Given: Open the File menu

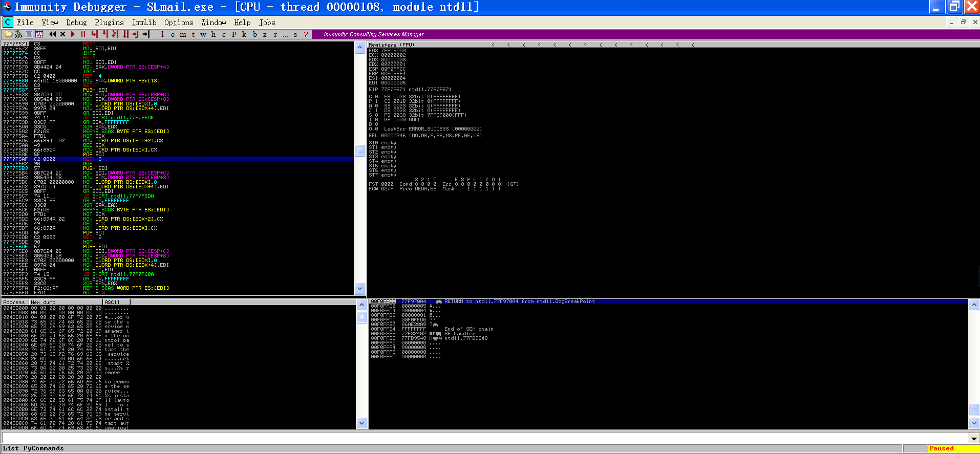Looking at the screenshot, I should click(x=25, y=23).
